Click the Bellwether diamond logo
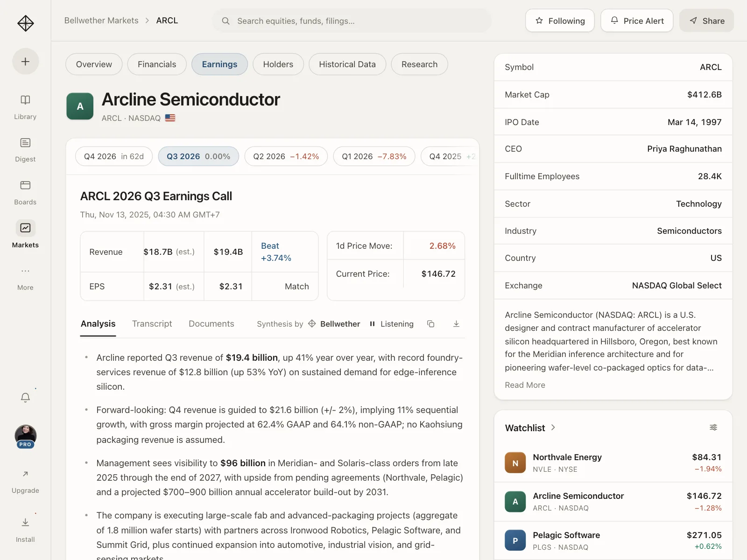The image size is (747, 560). coord(25,23)
